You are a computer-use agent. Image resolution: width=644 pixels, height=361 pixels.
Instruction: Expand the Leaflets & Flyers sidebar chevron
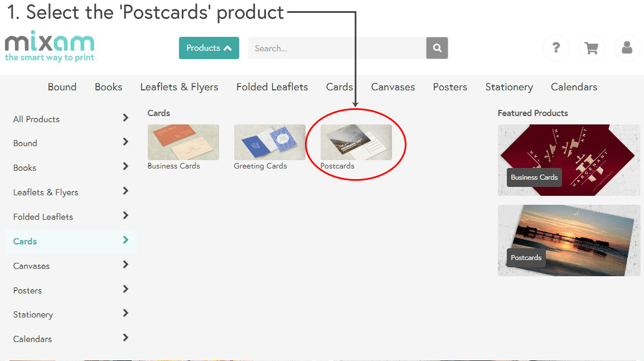125,191
